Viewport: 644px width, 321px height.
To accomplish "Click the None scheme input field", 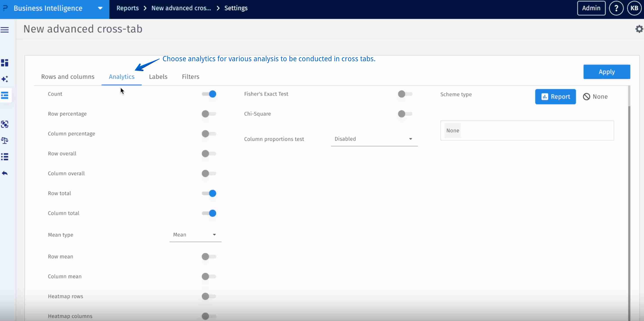I will tap(527, 131).
